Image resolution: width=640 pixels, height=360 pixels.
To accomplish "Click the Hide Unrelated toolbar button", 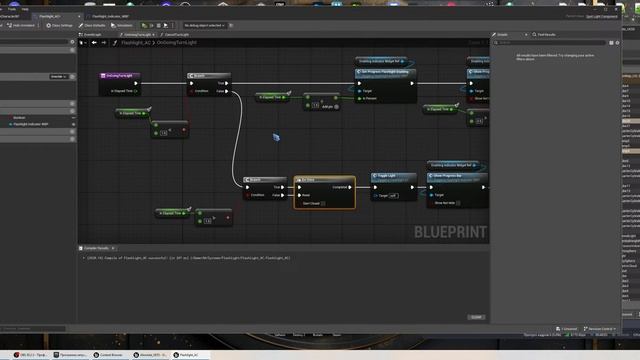I will click(21, 25).
